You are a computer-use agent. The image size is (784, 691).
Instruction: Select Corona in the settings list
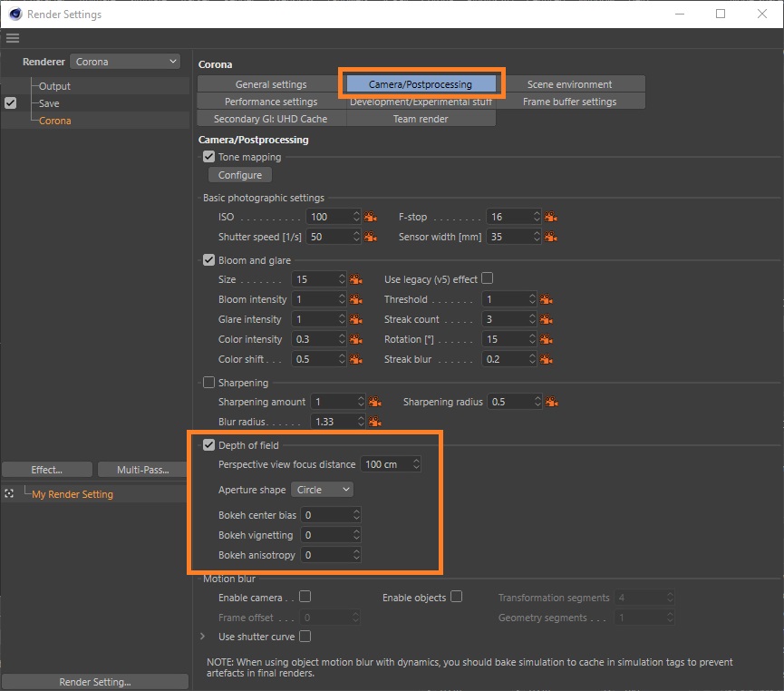point(55,121)
